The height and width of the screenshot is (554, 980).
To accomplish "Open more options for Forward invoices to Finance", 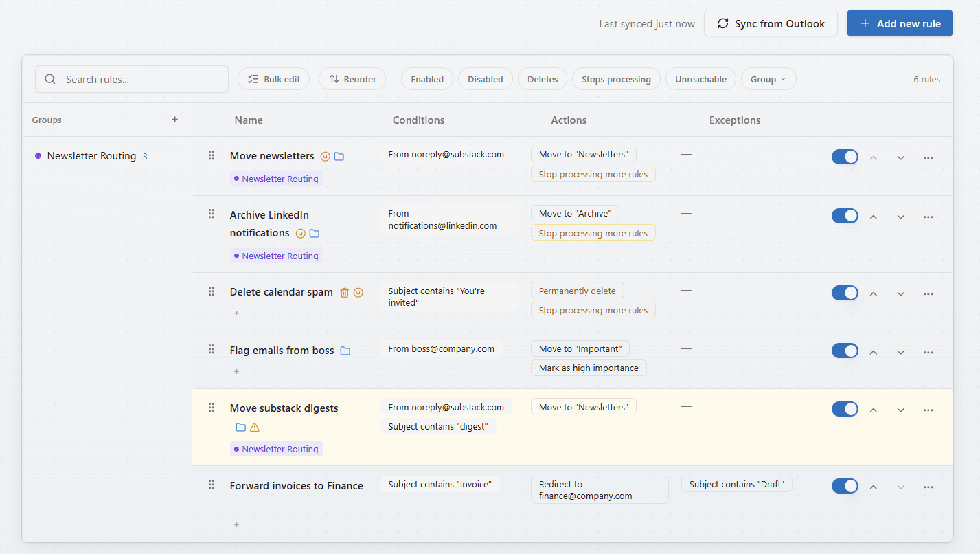I will (928, 486).
